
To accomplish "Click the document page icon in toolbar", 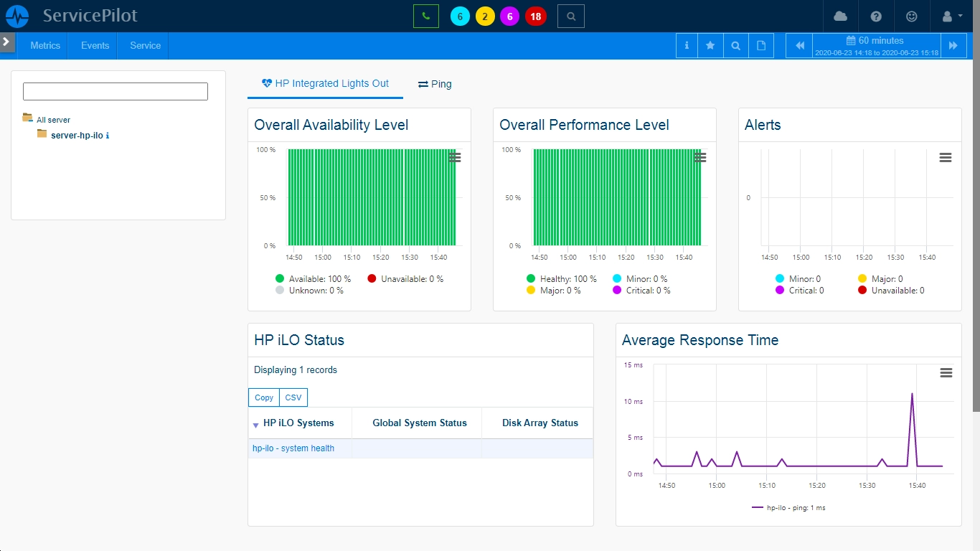I will tap(761, 45).
